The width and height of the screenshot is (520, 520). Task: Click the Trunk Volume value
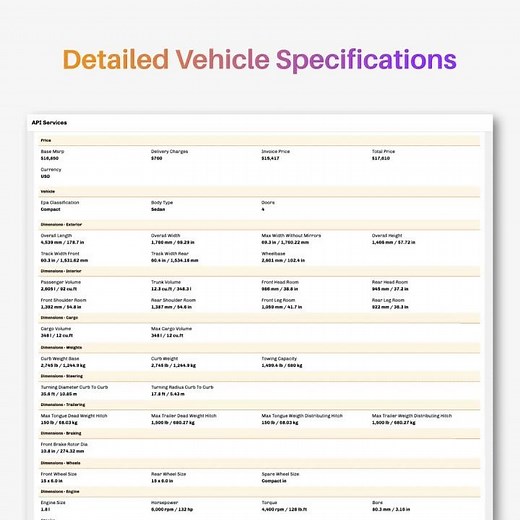point(171,289)
